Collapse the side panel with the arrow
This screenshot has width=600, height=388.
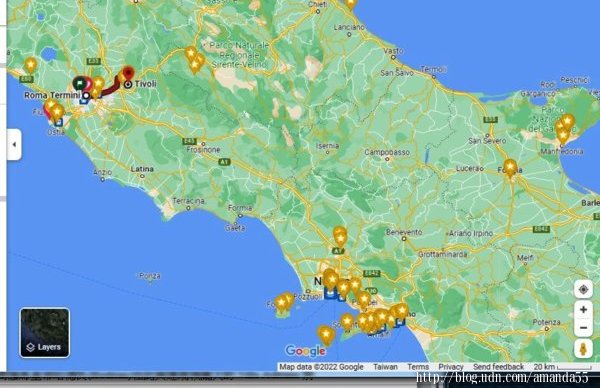pyautogui.click(x=14, y=144)
